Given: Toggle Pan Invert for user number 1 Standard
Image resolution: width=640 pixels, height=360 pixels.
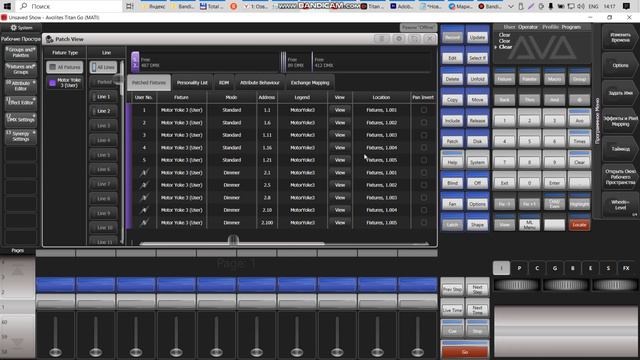Looking at the screenshot, I should click(424, 110).
